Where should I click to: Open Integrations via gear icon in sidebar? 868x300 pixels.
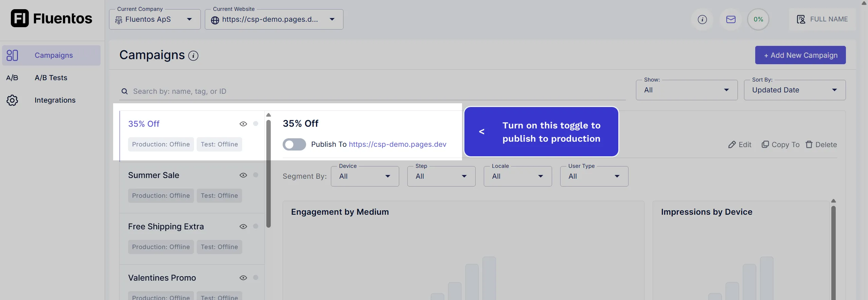12,100
